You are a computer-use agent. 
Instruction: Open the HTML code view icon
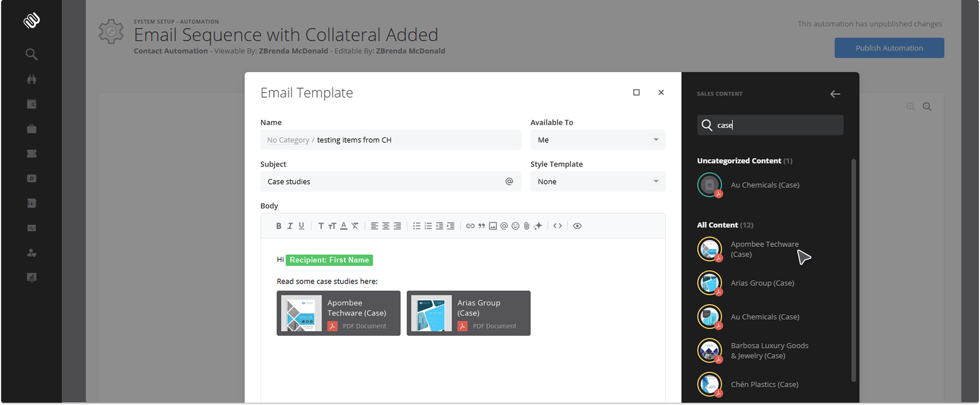558,225
